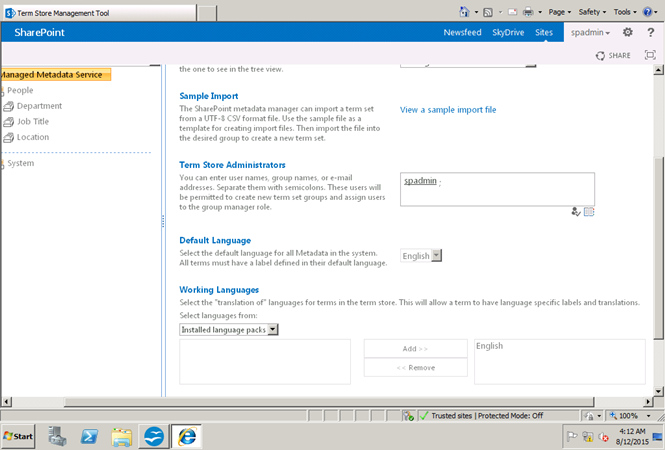Open the Safety menu
Screen dimensions: 665x450
click(x=592, y=12)
